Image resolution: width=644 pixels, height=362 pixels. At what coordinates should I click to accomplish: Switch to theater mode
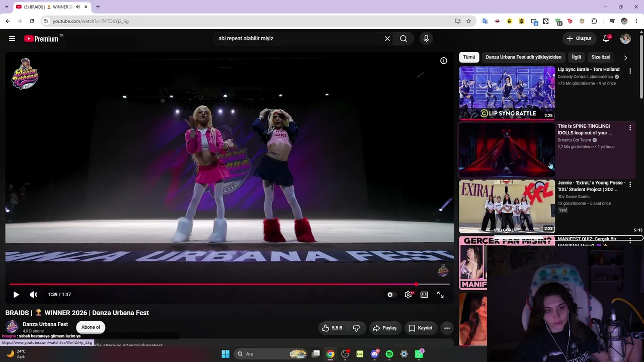coord(424,295)
